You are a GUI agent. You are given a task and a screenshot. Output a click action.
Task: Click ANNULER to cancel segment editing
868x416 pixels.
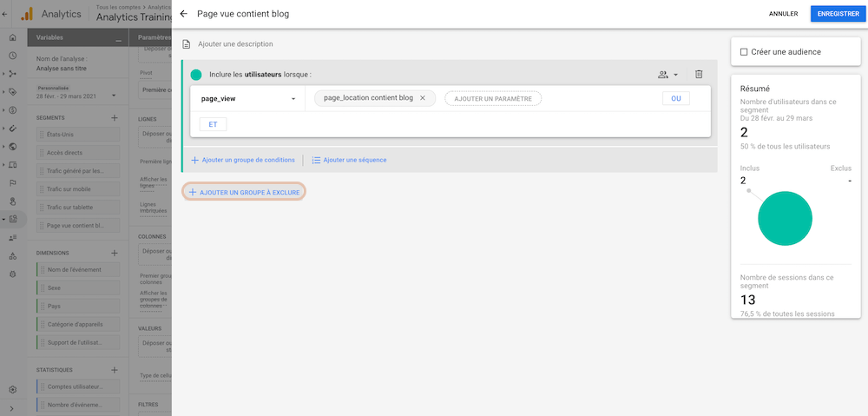[783, 14]
